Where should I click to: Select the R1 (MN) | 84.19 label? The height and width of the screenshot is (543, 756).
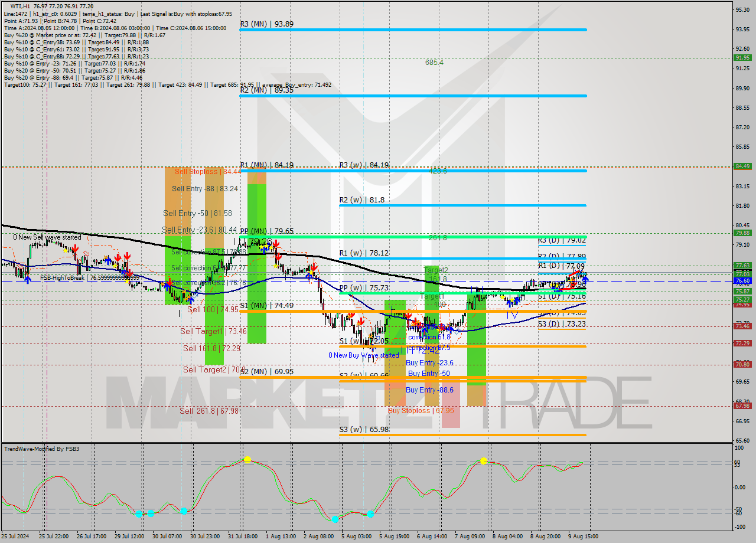coord(266,165)
